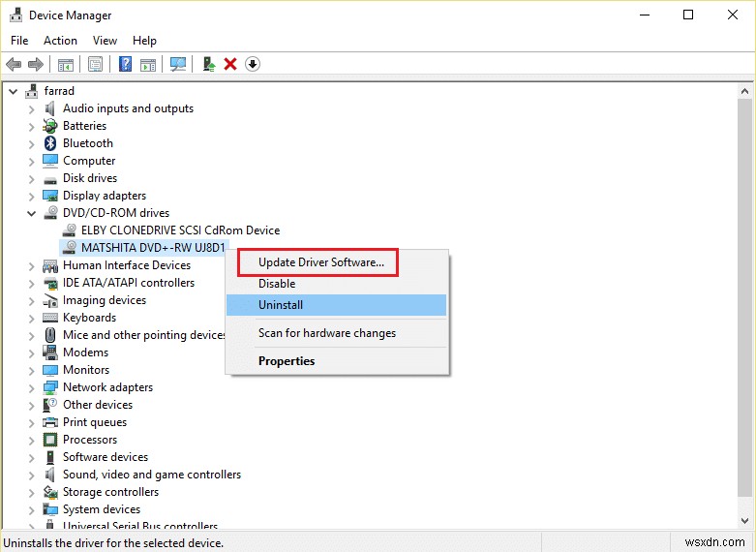Click the Forward arrow toolbar icon
Viewport: 756px width, 552px height.
click(x=36, y=64)
